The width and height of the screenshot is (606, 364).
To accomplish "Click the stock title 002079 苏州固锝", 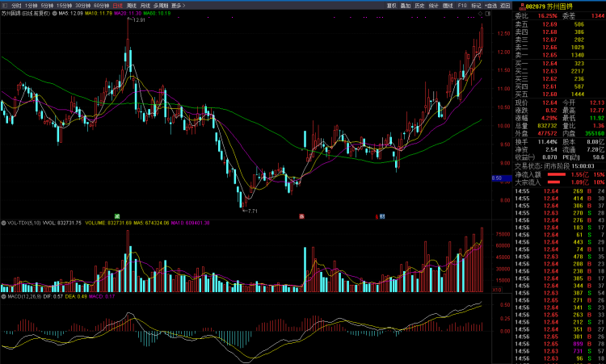I will [x=549, y=6].
